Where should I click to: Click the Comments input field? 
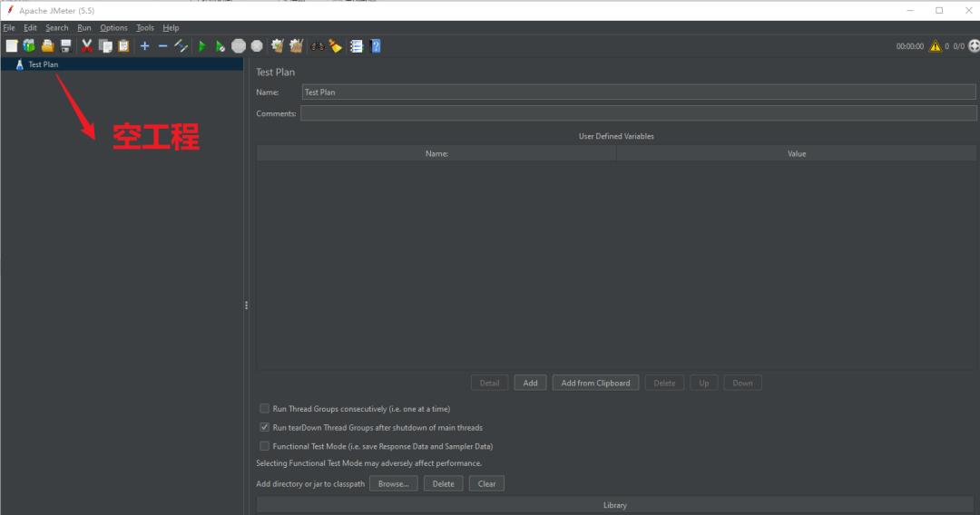click(x=638, y=113)
